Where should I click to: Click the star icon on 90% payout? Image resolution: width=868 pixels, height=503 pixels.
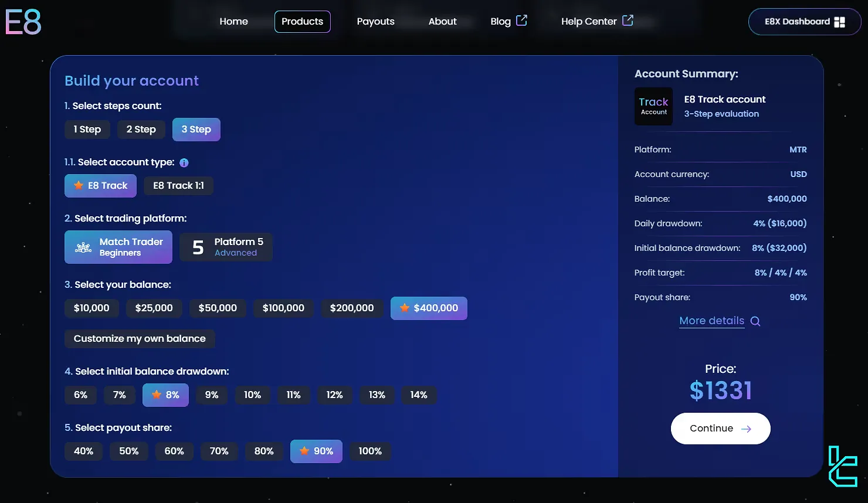304,451
